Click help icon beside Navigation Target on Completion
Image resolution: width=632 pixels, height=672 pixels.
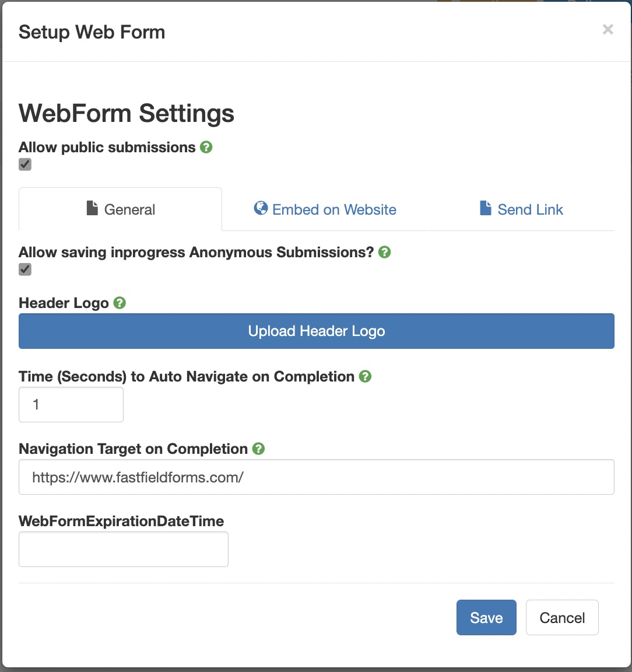pos(258,449)
